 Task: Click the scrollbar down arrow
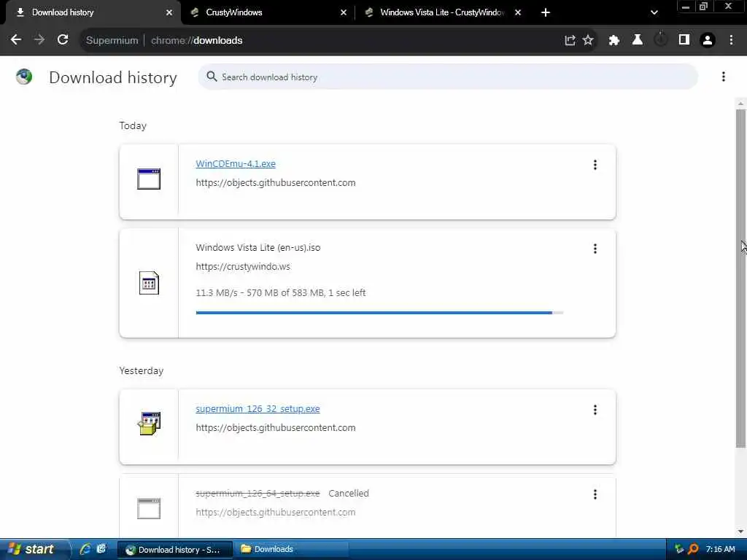740,531
